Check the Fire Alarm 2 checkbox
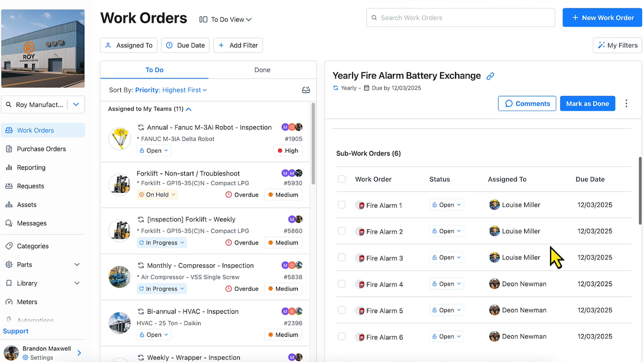644x362 pixels. (342, 231)
